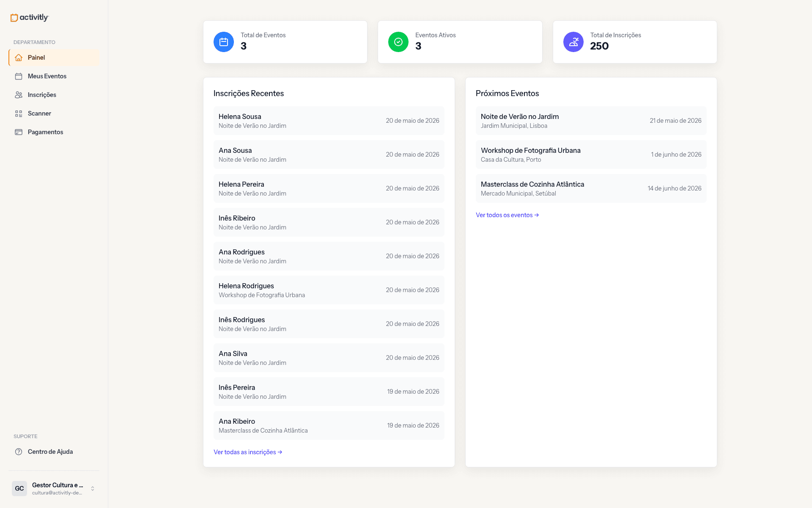Launch the Scanner QR icon
Viewport: 812px width, 508px height.
point(19,113)
